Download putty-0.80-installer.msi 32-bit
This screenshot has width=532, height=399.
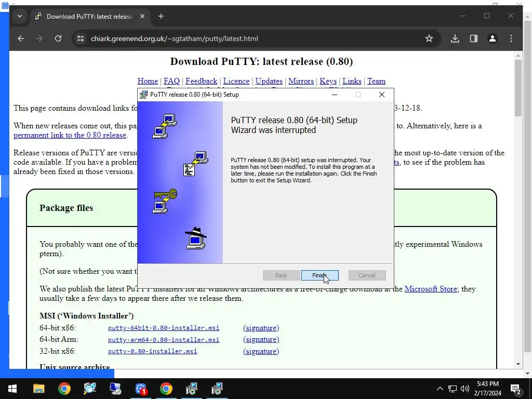tap(152, 351)
